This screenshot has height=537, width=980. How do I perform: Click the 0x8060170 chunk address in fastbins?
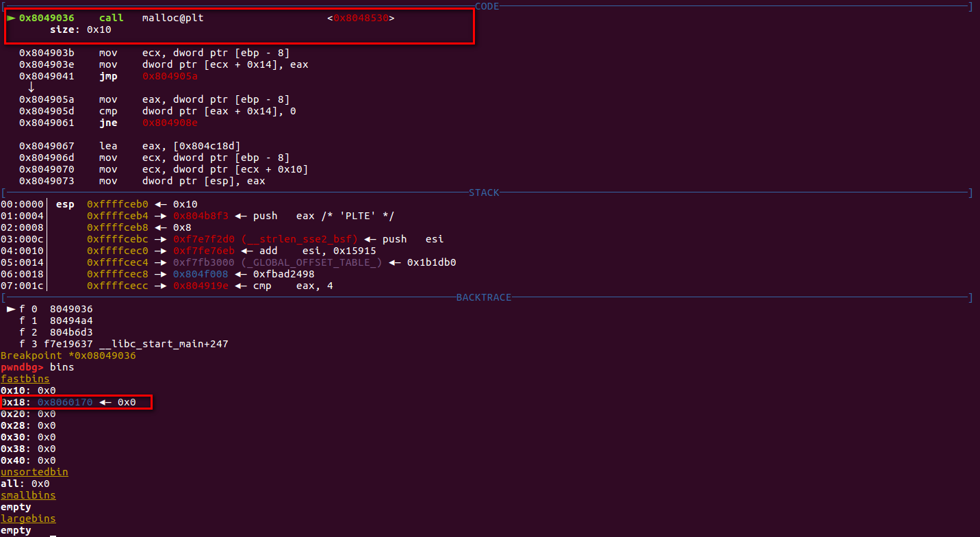65,402
